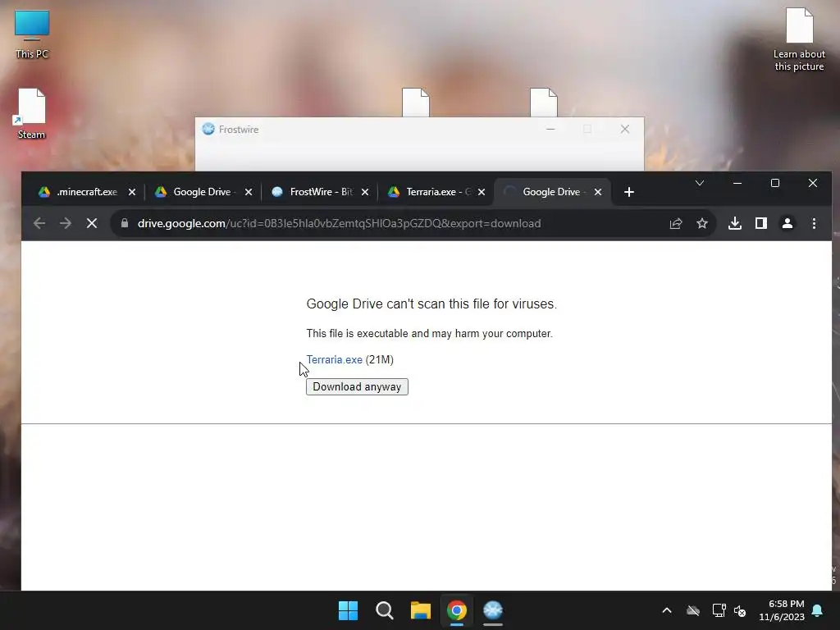The height and width of the screenshot is (630, 840).
Task: Open the Chrome three-dot menu
Action: pyautogui.click(x=814, y=223)
